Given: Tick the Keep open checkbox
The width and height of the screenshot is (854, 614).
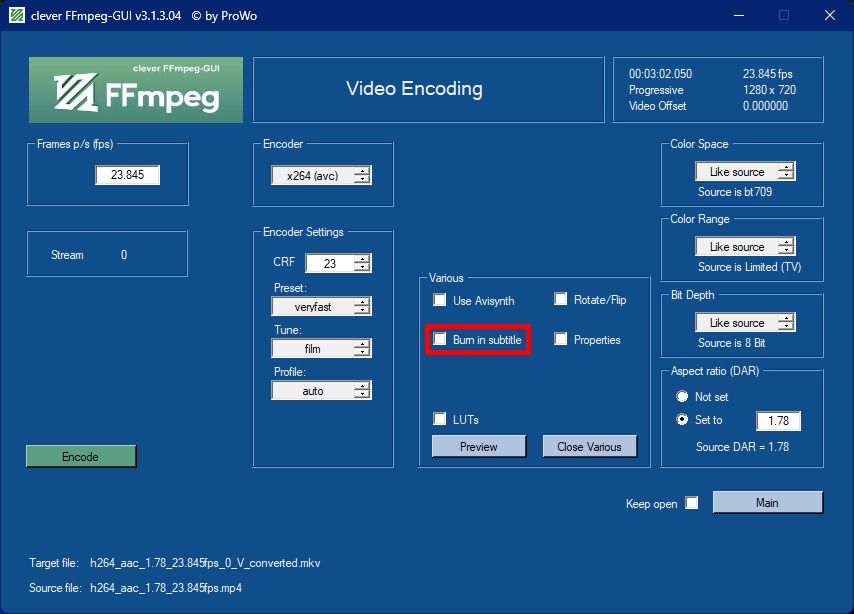Looking at the screenshot, I should pos(692,502).
